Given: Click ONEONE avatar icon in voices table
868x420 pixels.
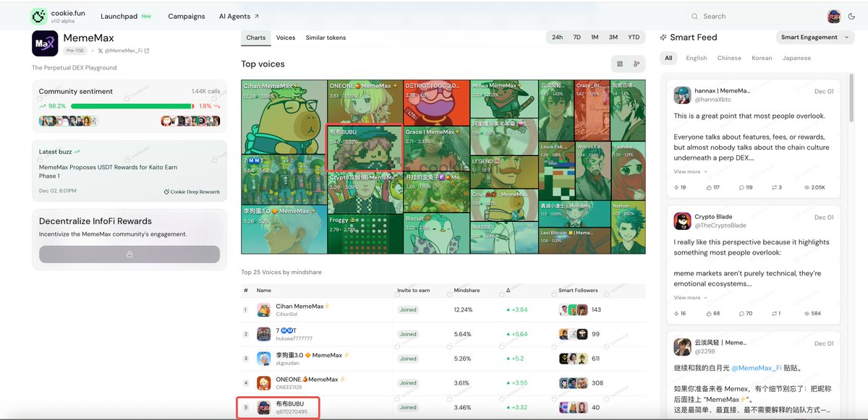Looking at the screenshot, I should (264, 382).
